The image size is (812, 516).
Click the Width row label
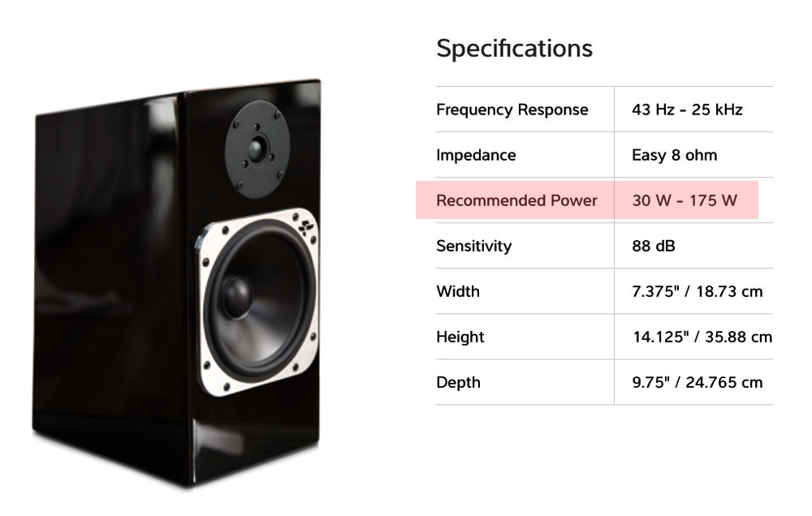point(458,291)
